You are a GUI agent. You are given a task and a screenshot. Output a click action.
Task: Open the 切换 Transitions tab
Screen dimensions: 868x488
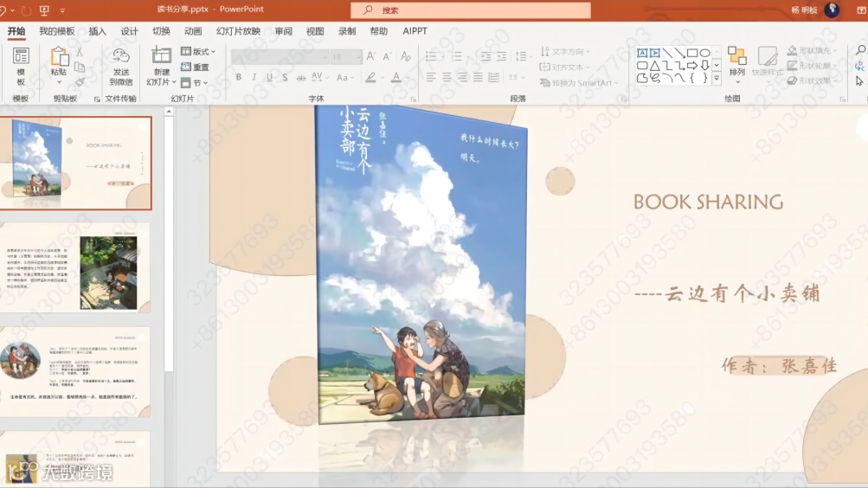(162, 31)
